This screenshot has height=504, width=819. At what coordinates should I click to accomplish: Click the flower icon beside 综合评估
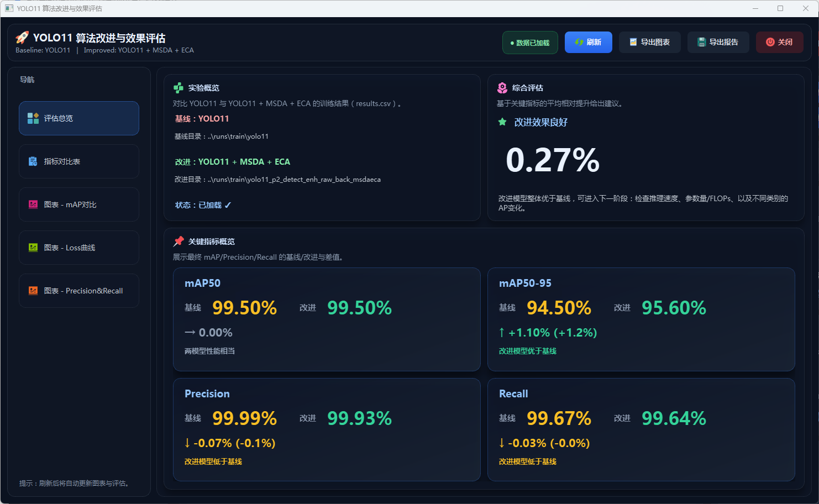tap(502, 88)
